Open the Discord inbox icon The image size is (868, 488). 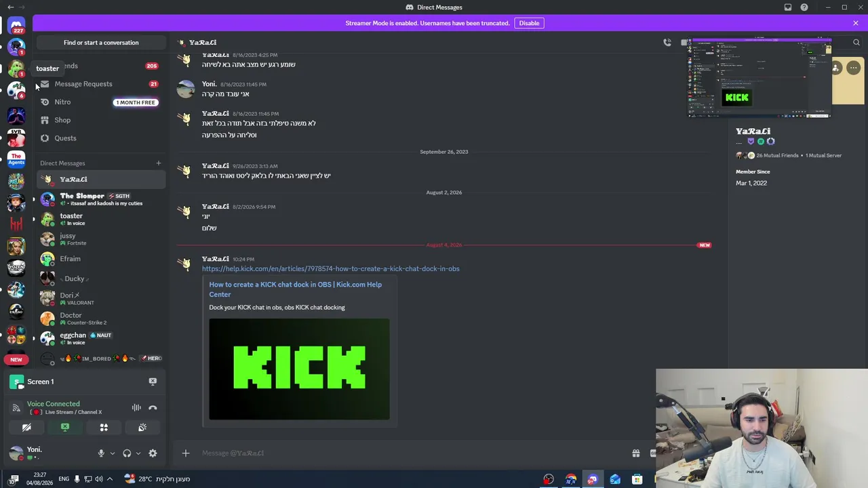(788, 7)
